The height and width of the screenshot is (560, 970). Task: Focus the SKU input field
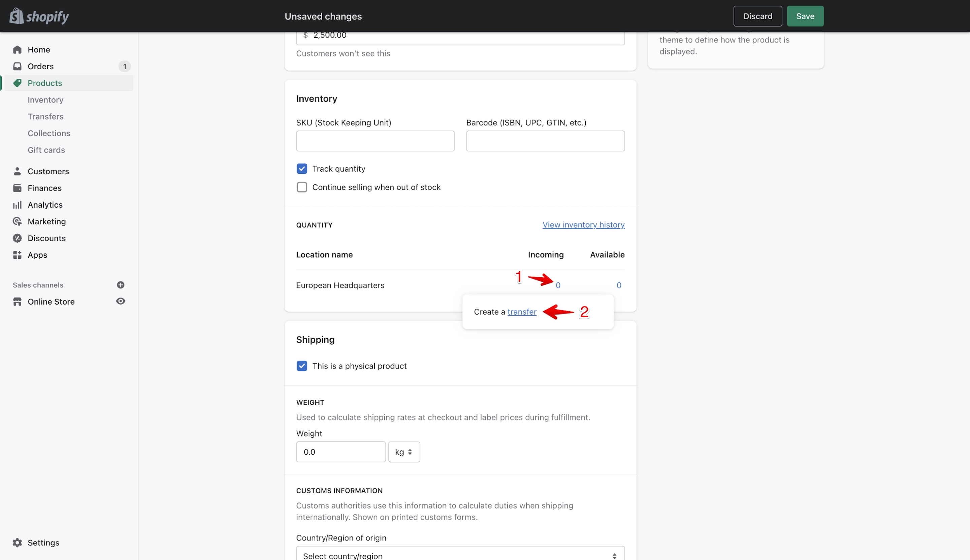click(375, 141)
